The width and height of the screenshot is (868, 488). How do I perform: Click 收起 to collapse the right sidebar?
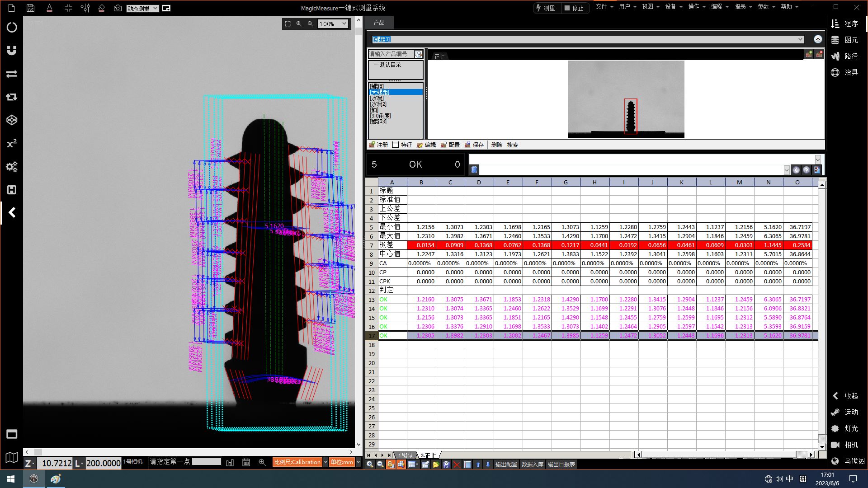[x=844, y=396]
